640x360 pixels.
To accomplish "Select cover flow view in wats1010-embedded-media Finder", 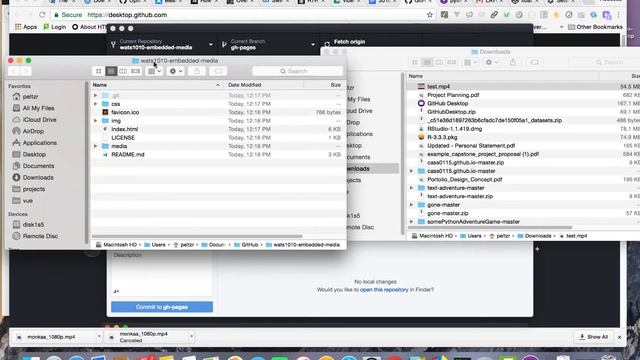I will 136,71.
